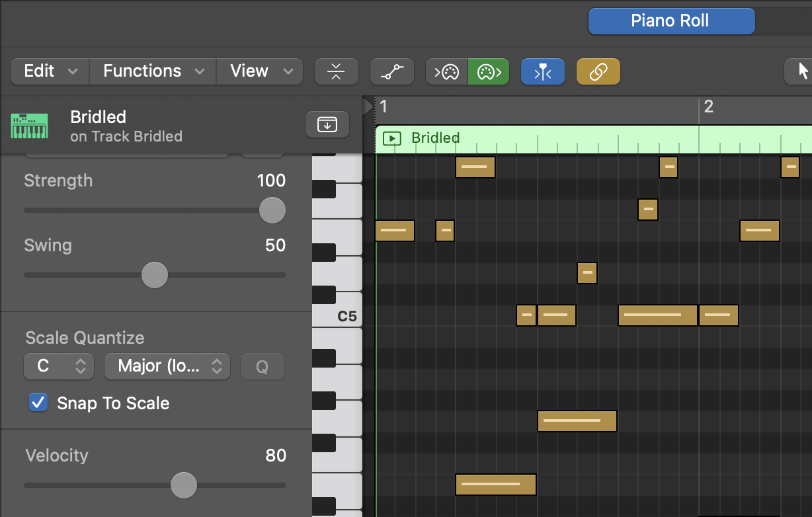812x517 pixels.
Task: Expand the View menu dropdown
Action: click(x=259, y=71)
